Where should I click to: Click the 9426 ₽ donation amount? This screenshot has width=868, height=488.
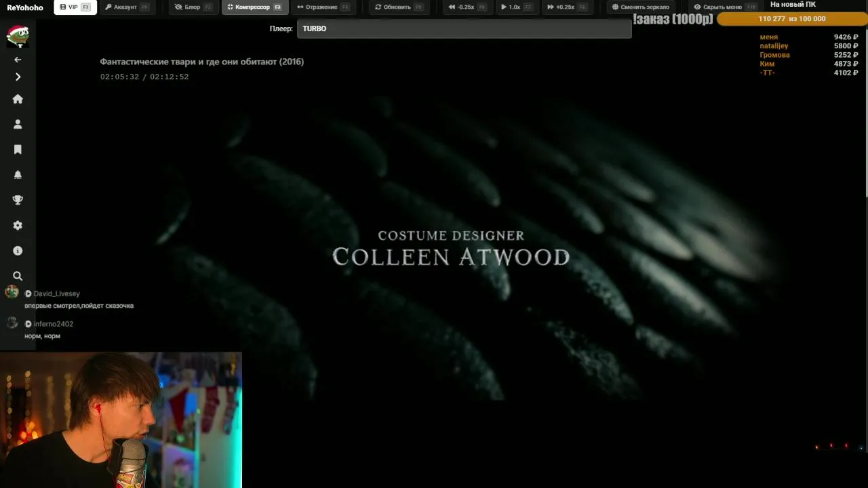(x=846, y=37)
